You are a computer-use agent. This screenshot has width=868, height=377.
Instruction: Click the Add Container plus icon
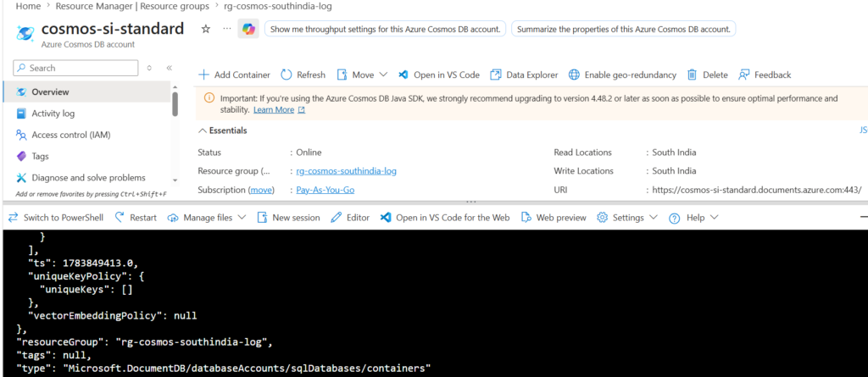click(x=203, y=75)
